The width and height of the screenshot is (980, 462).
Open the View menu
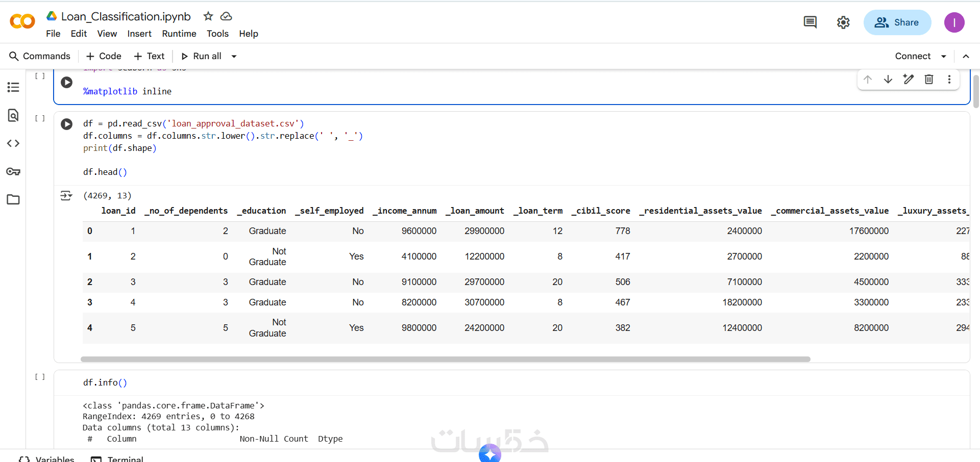tap(107, 34)
